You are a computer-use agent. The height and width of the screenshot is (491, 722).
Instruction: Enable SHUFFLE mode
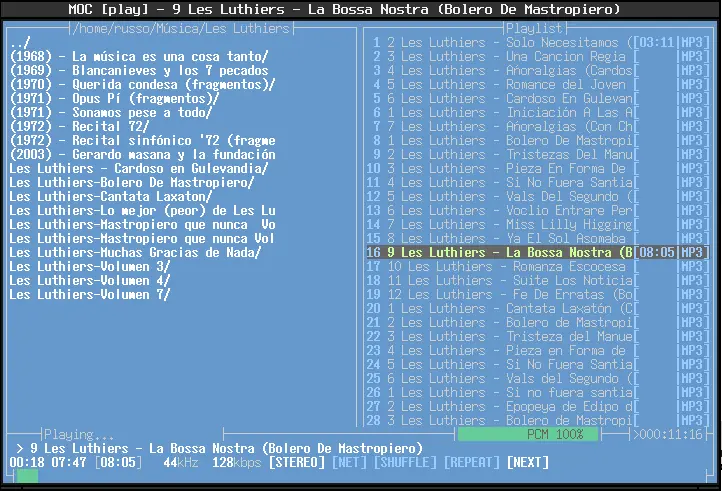point(405,462)
